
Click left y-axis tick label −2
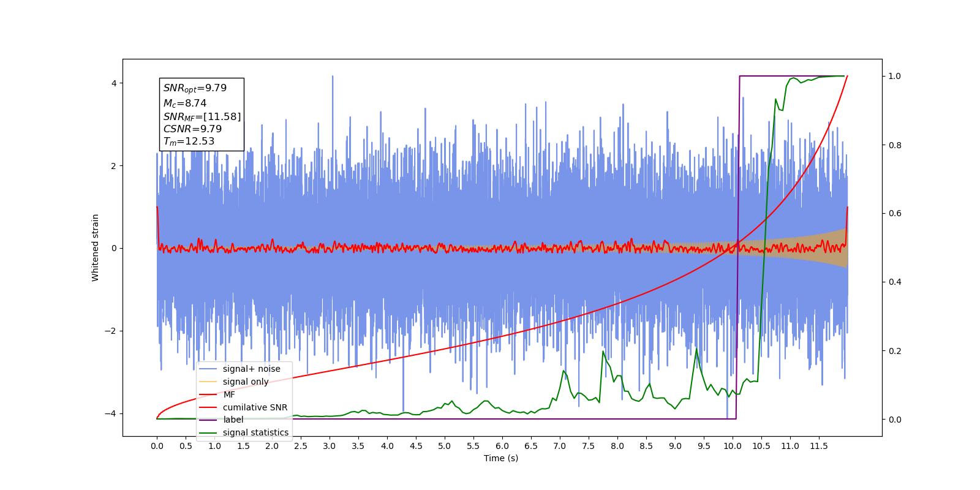[x=110, y=331]
